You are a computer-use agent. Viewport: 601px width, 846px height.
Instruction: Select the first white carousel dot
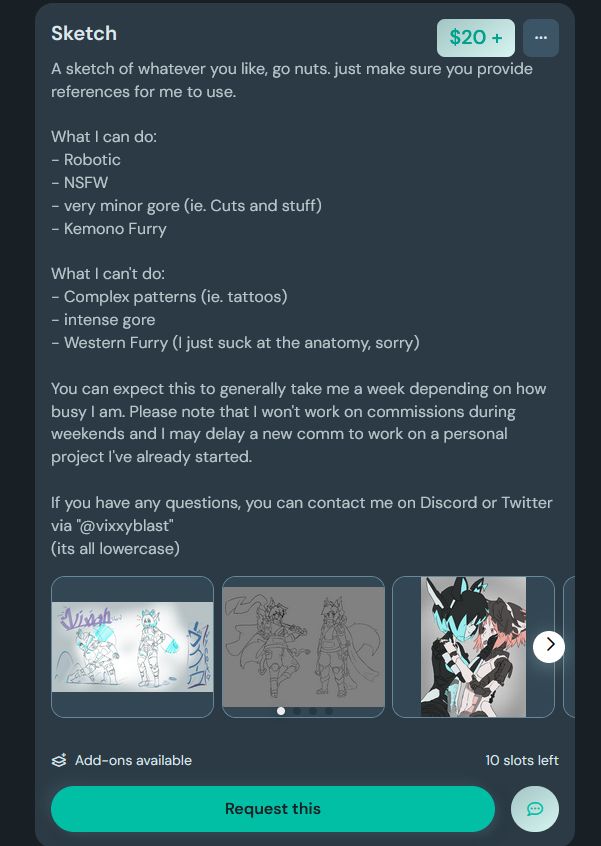(x=281, y=711)
